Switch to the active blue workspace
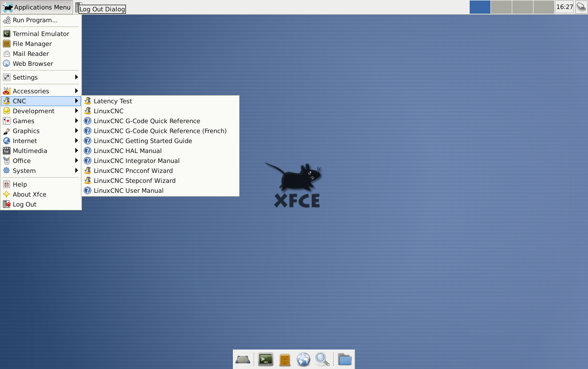The width and height of the screenshot is (588, 369). coord(480,7)
